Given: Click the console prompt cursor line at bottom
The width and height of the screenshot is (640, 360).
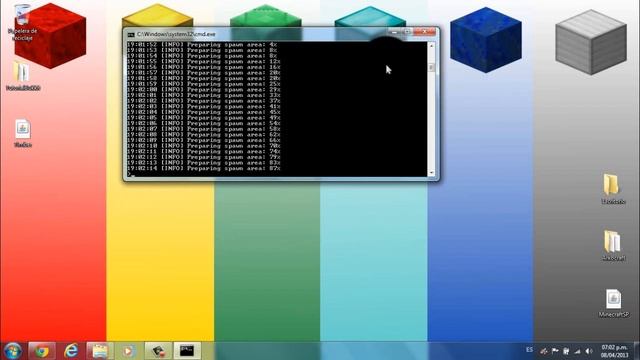Looking at the screenshot, I should pyautogui.click(x=131, y=174).
